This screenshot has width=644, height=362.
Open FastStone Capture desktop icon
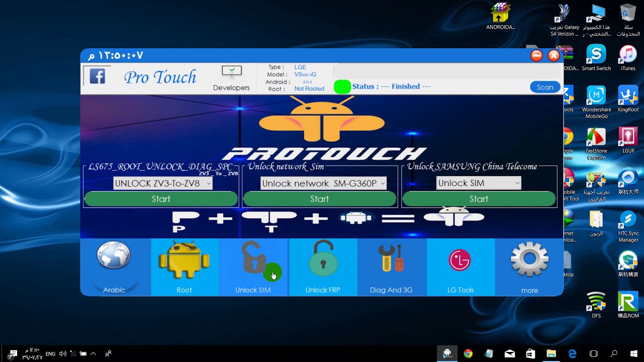click(596, 144)
